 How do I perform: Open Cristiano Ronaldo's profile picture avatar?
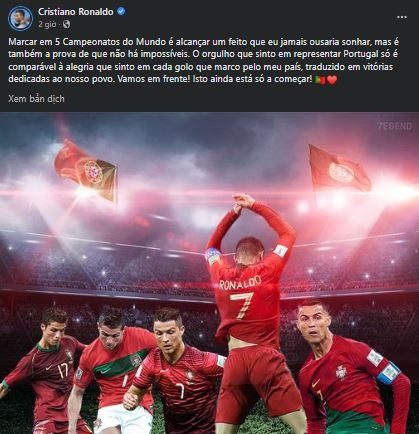click(x=20, y=18)
